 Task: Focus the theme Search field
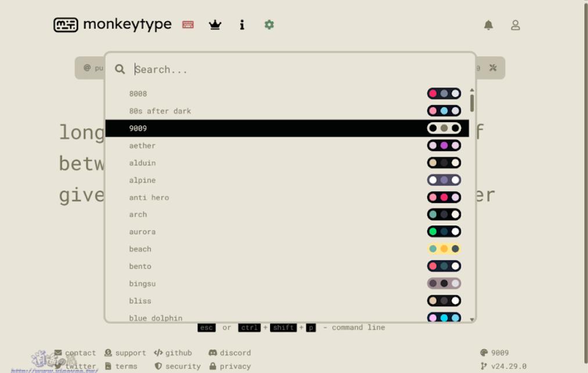coord(290,69)
